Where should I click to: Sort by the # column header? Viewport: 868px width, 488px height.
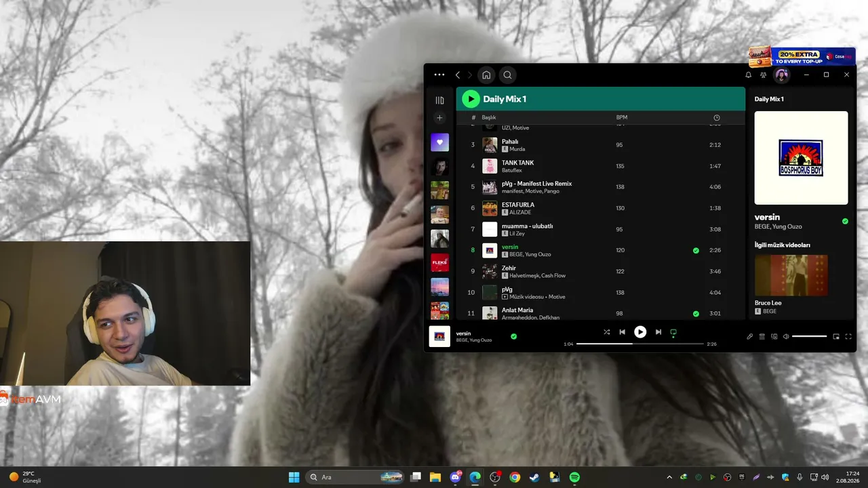[473, 118]
